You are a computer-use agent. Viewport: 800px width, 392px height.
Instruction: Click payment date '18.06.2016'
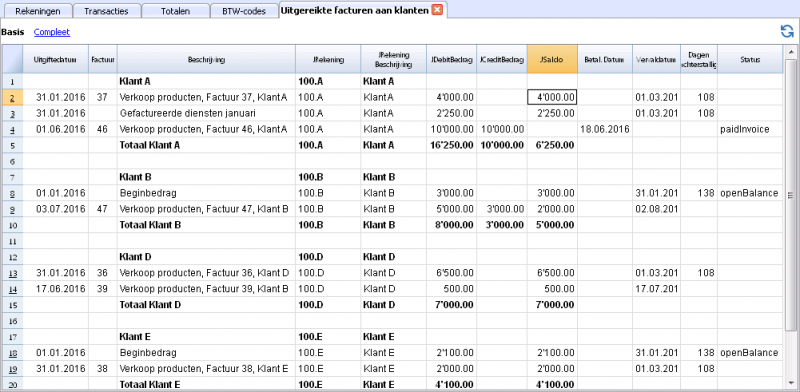(x=605, y=129)
